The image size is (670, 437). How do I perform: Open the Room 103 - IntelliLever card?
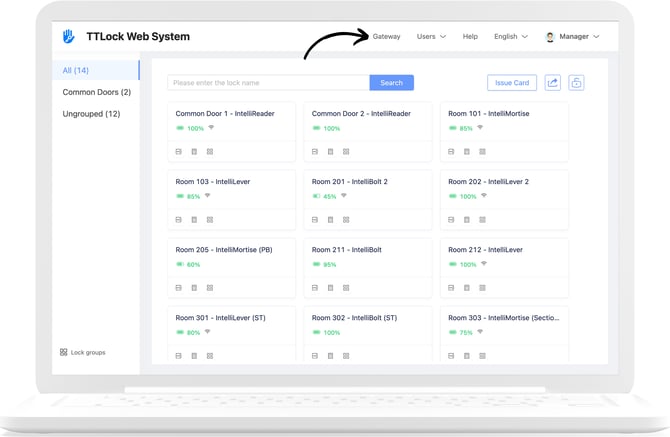pyautogui.click(x=231, y=199)
